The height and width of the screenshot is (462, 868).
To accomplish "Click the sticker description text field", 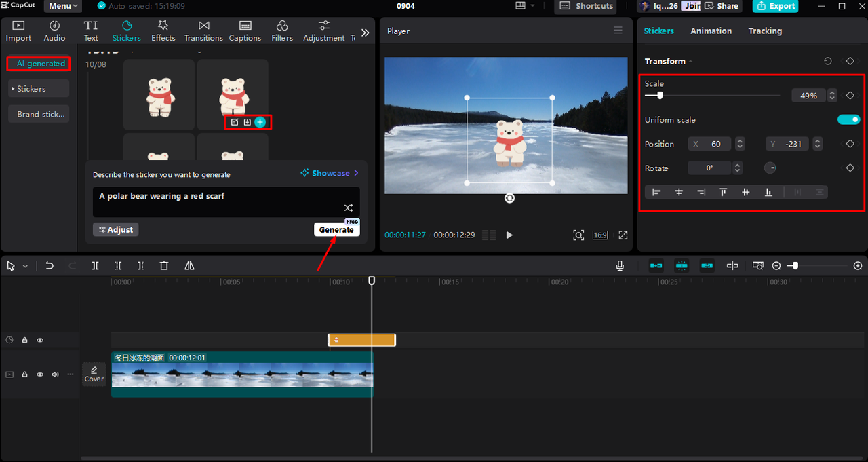I will click(x=226, y=202).
